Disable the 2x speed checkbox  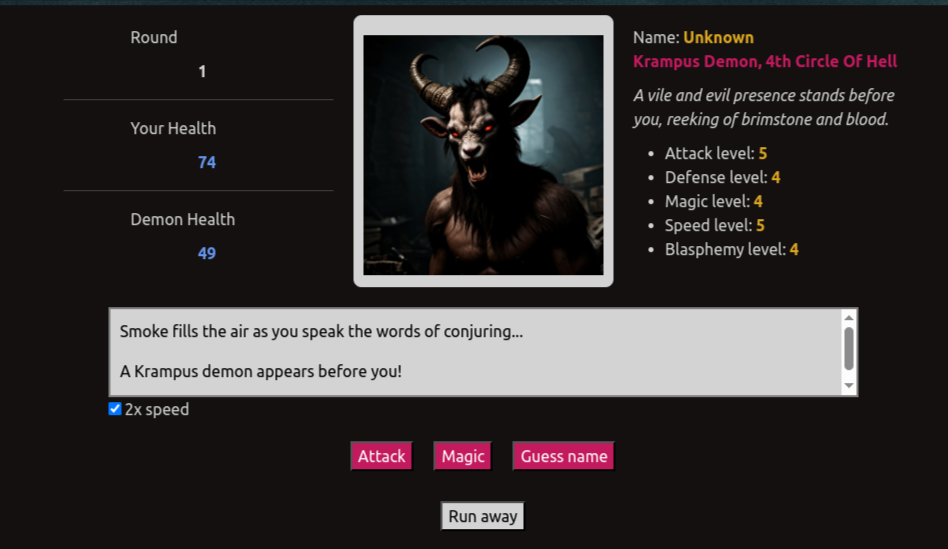pos(115,409)
